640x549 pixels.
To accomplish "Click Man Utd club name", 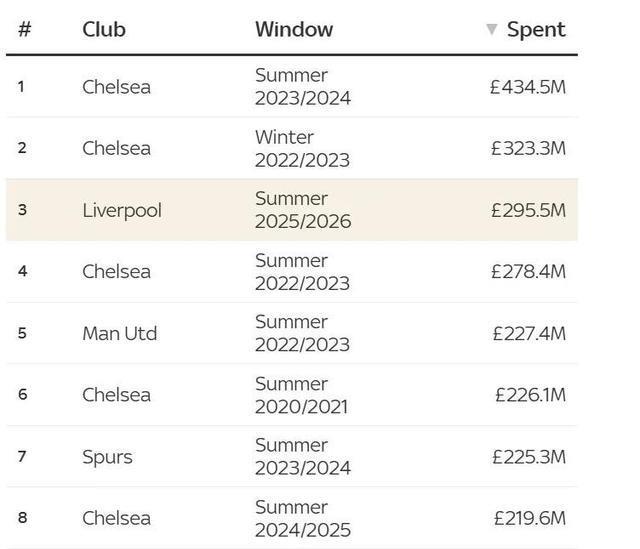I will (120, 333).
